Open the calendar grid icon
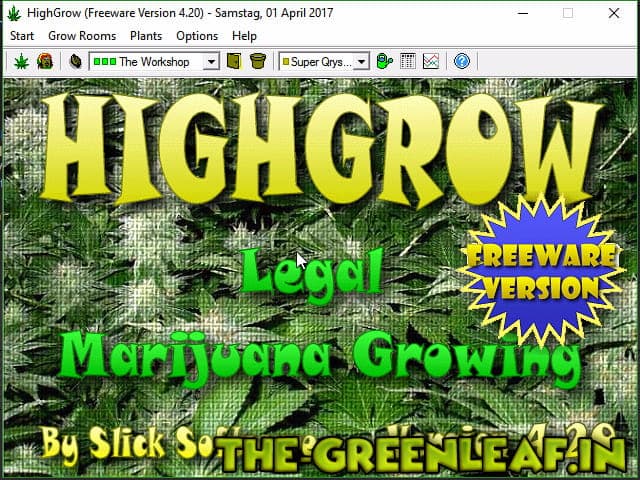The width and height of the screenshot is (640, 480). 408,62
